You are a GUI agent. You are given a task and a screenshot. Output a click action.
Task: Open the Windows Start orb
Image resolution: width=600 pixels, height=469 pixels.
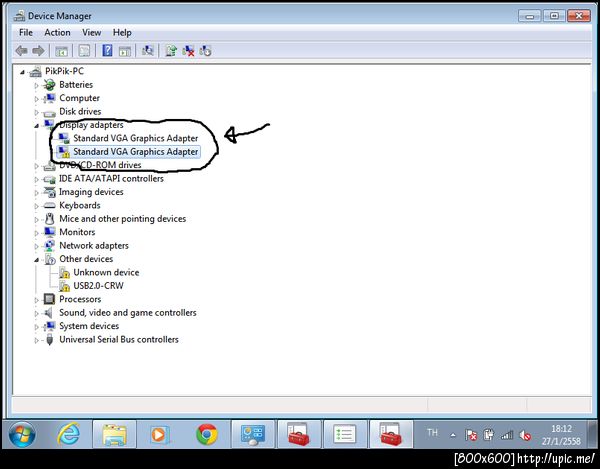coord(22,435)
